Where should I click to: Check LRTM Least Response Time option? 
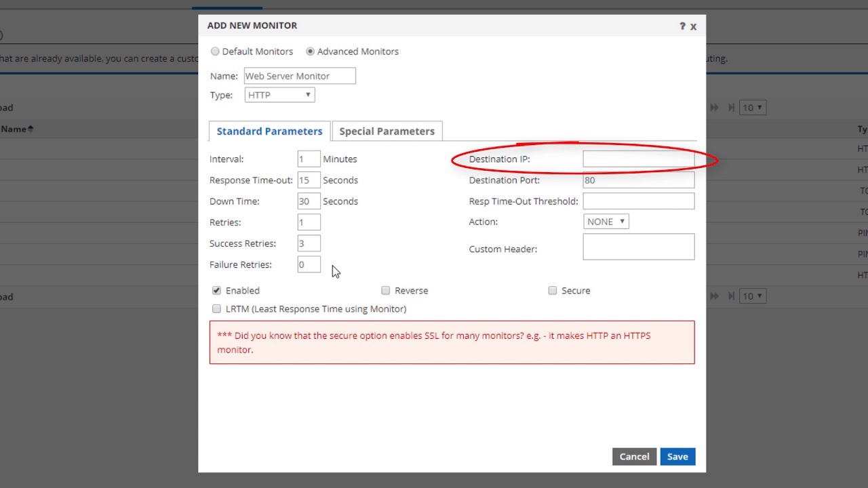(216, 308)
